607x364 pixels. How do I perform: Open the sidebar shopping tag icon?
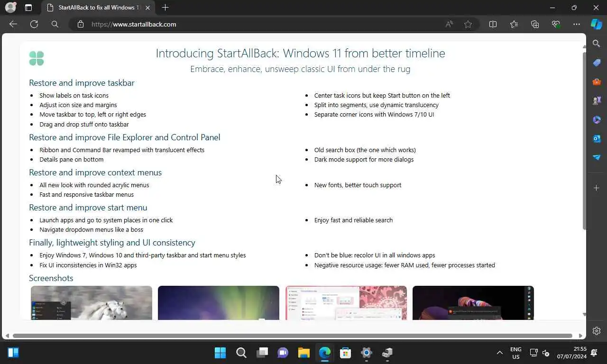[597, 63]
